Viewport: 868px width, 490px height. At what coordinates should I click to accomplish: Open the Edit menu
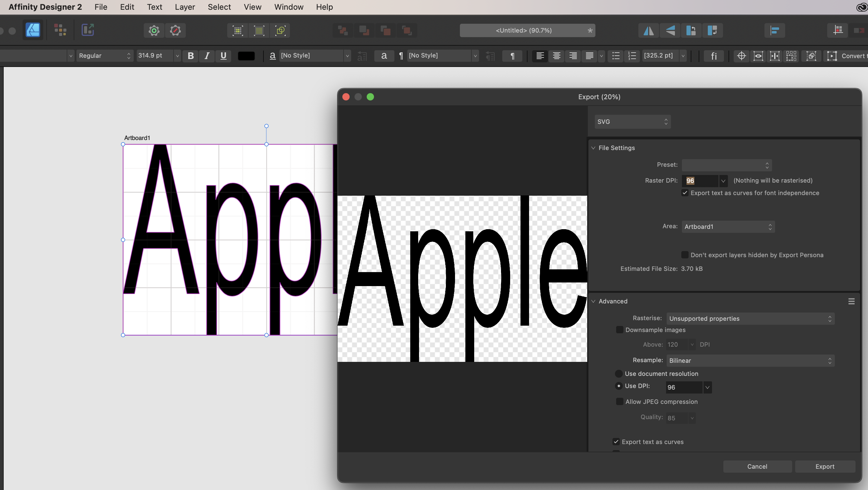coord(127,7)
